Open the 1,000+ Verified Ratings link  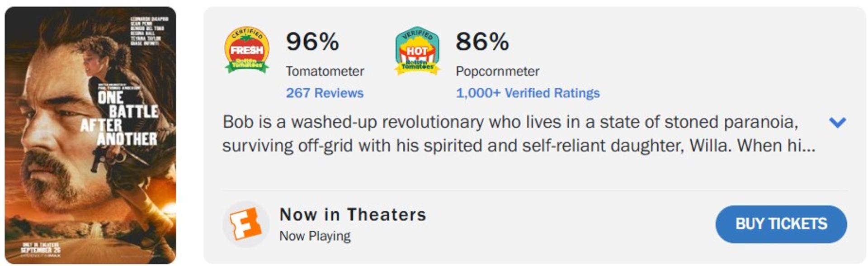click(528, 93)
